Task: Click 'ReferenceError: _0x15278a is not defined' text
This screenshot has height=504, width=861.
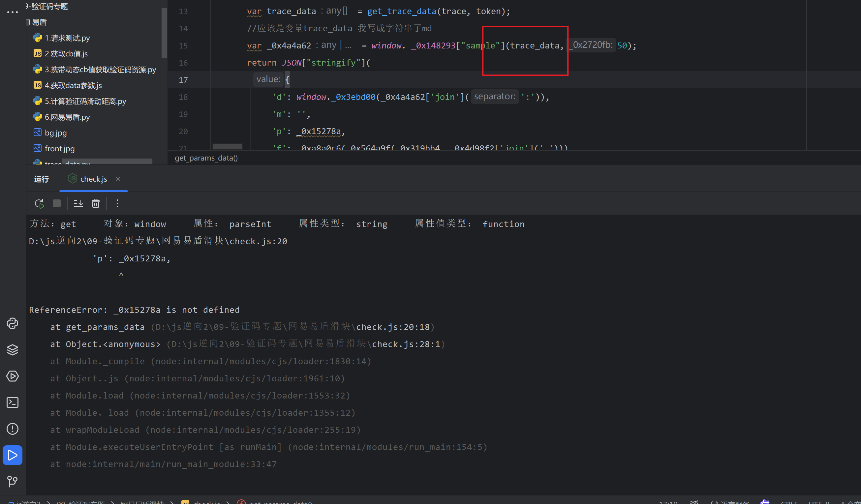Action: [x=134, y=310]
